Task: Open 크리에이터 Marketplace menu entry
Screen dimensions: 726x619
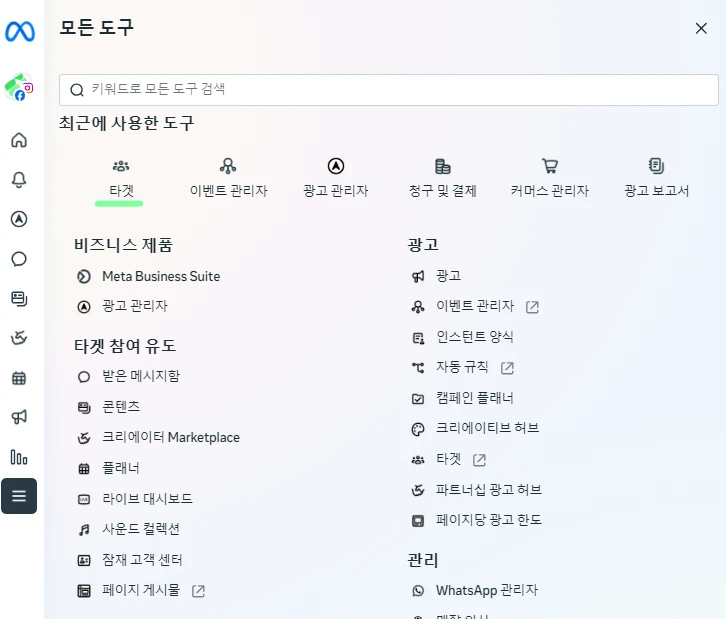Action: pos(170,437)
